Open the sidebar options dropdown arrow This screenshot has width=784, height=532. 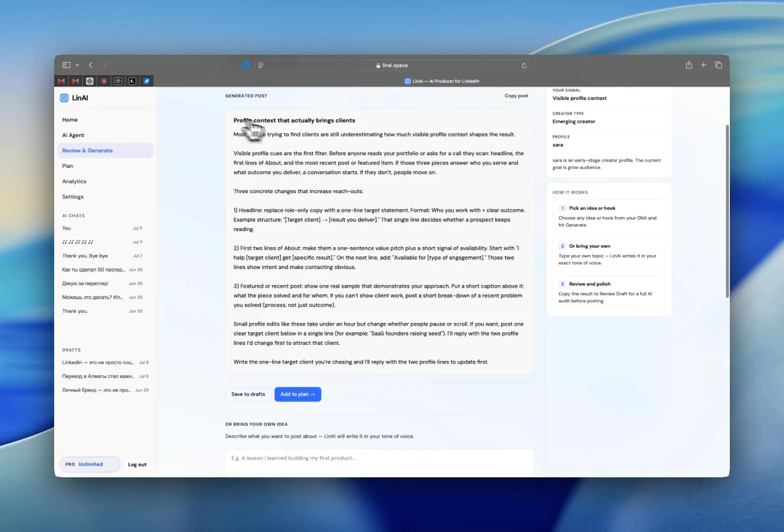[77, 65]
